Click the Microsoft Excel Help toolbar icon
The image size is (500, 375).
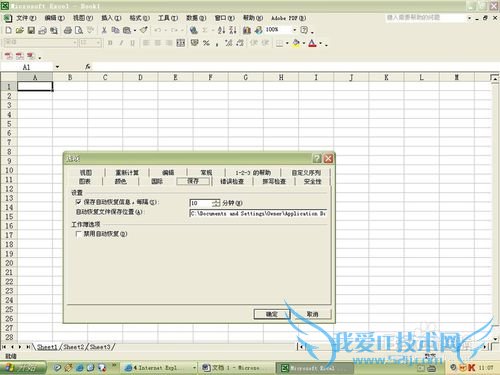coord(304,30)
